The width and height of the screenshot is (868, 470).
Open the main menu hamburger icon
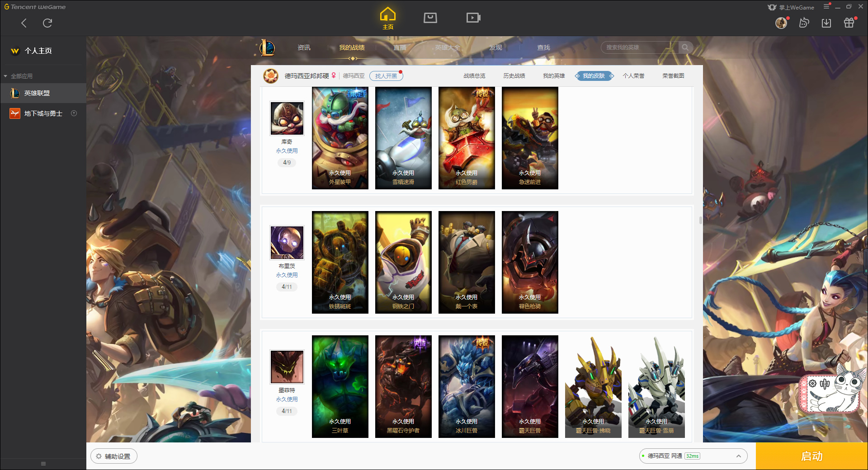(826, 6)
